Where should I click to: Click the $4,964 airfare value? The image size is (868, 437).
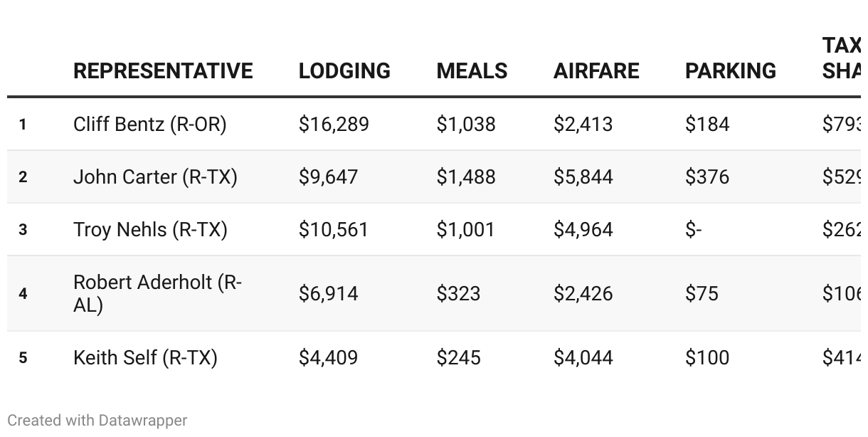point(583,230)
